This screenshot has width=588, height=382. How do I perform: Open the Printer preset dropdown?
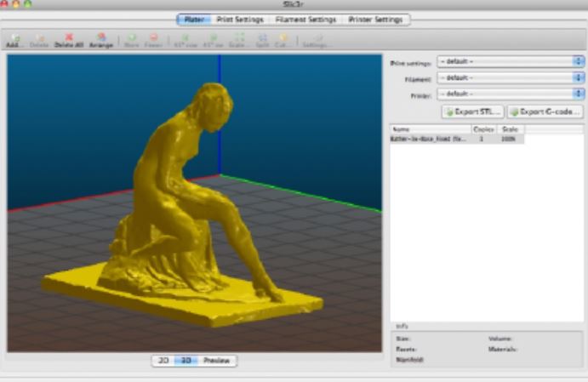(x=511, y=94)
